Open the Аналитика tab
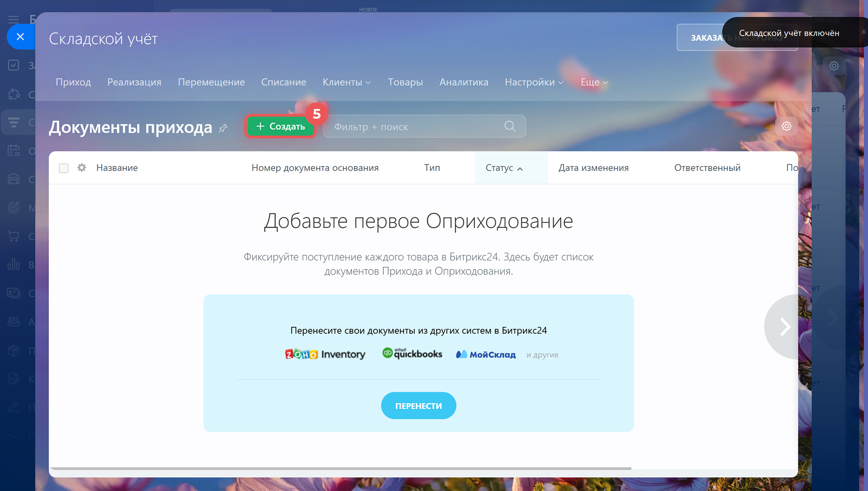 [x=463, y=82]
